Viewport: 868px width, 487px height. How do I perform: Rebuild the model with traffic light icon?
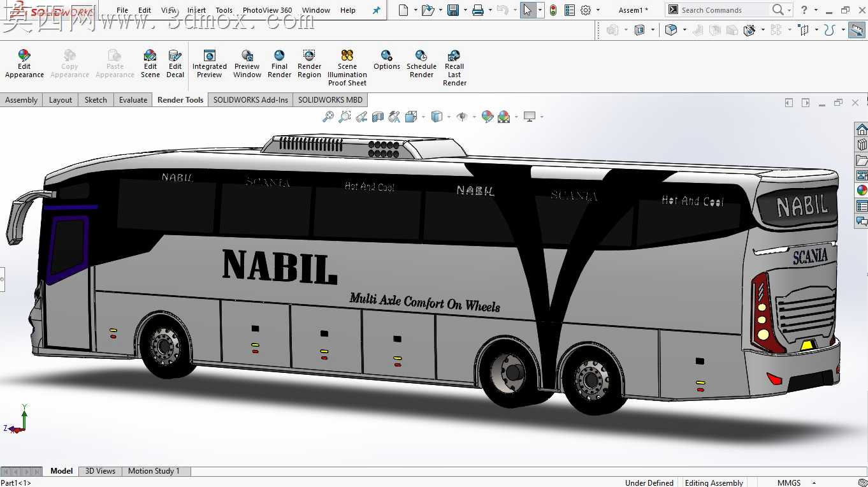click(x=553, y=10)
